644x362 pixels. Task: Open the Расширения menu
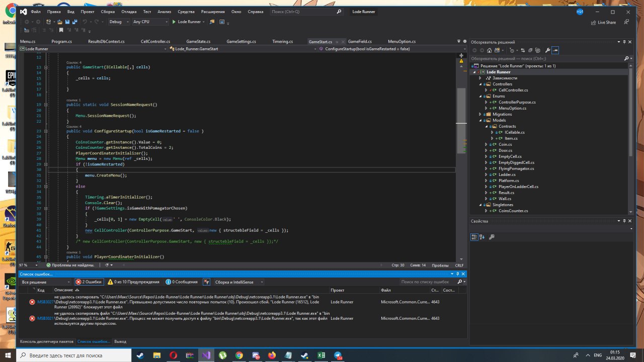pyautogui.click(x=213, y=11)
